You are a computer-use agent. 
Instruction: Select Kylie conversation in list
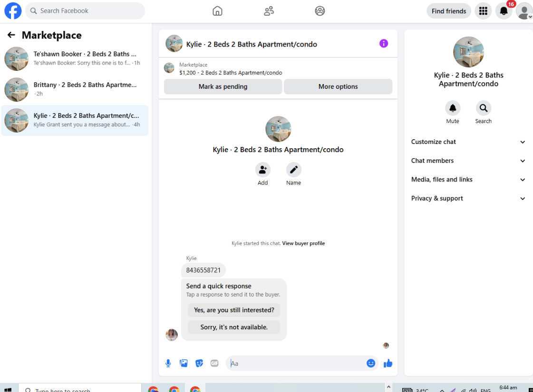pyautogui.click(x=75, y=120)
